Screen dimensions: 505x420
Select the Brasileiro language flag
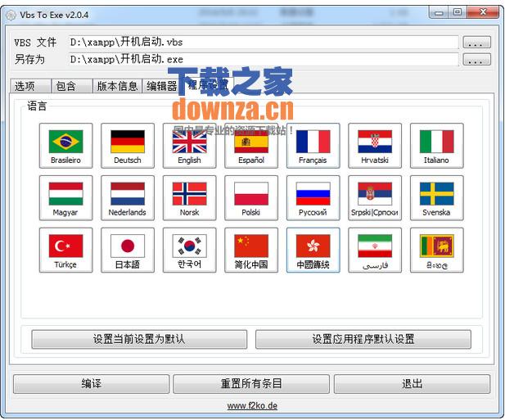65,146
